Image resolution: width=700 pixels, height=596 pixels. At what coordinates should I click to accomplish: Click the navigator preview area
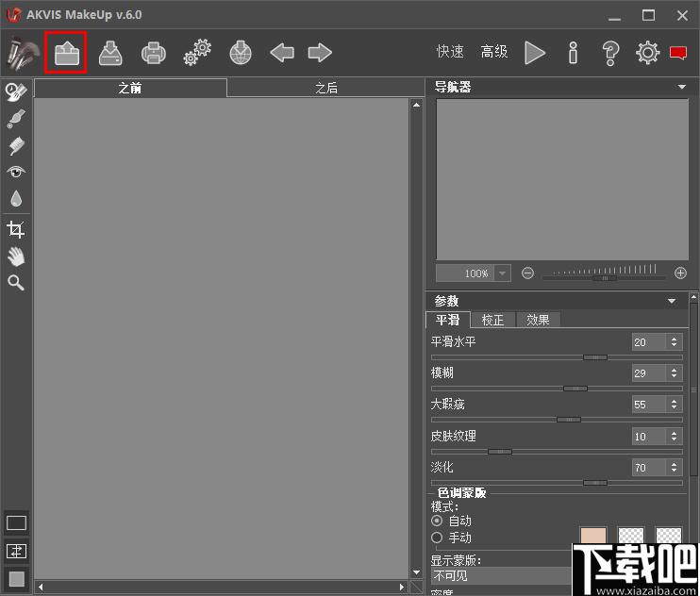[562, 179]
